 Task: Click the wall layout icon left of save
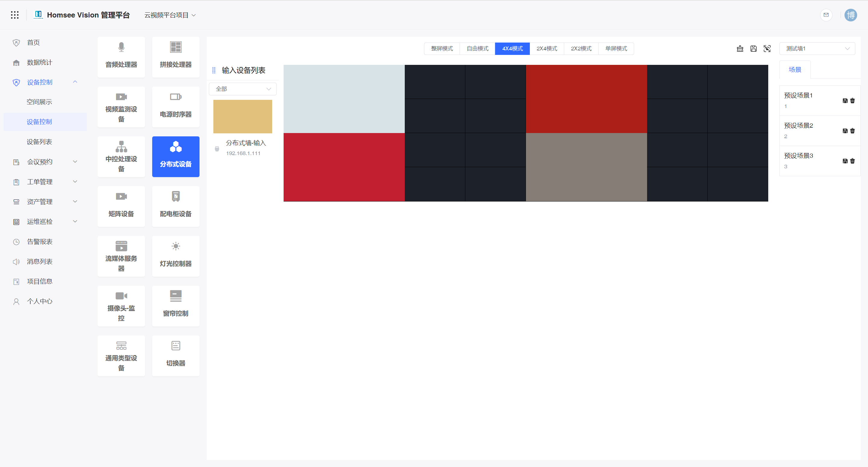[740, 49]
